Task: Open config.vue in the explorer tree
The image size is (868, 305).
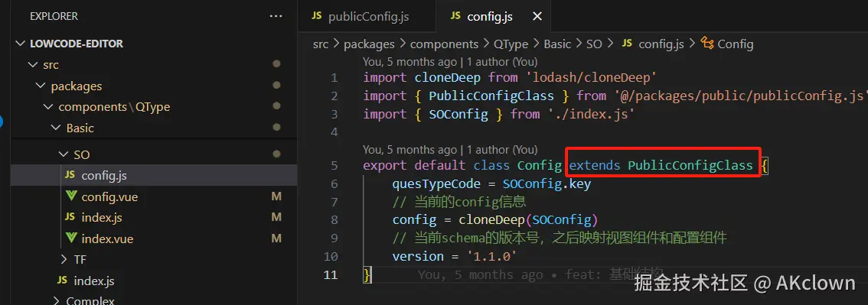Action: (109, 196)
